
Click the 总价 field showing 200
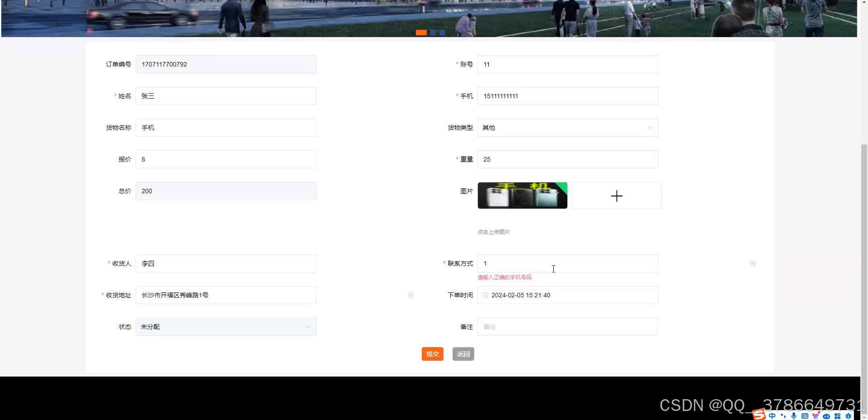(x=226, y=191)
